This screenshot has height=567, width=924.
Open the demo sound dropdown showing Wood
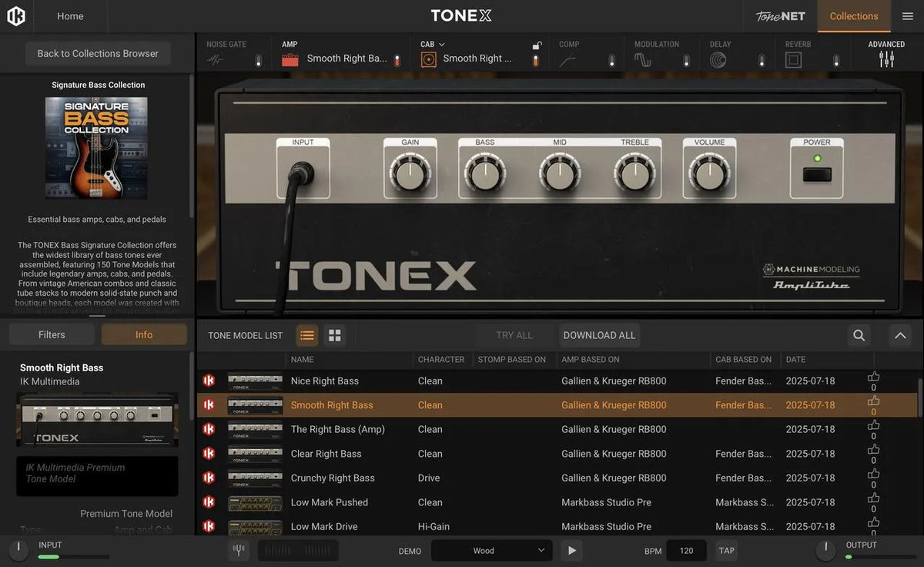tap(490, 550)
